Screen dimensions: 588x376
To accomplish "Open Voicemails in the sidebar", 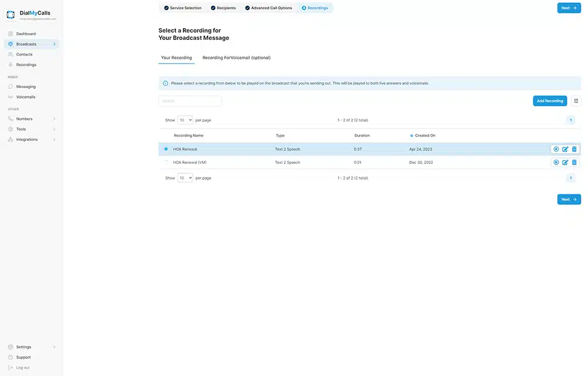I will pyautogui.click(x=26, y=97).
